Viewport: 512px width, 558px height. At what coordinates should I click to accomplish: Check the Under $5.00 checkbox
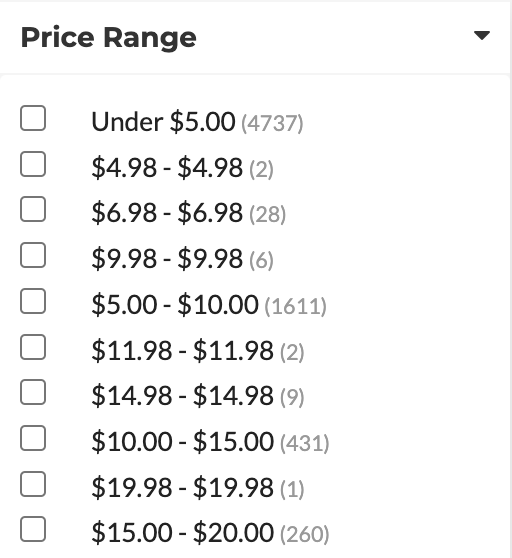[x=33, y=118]
